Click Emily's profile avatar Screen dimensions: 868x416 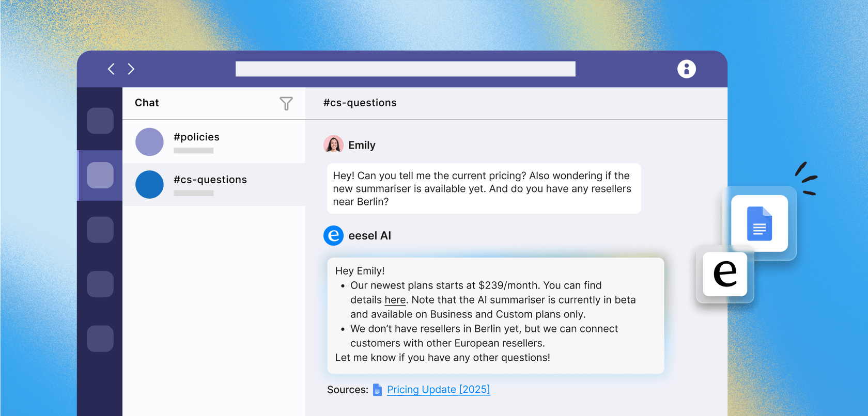coord(333,145)
